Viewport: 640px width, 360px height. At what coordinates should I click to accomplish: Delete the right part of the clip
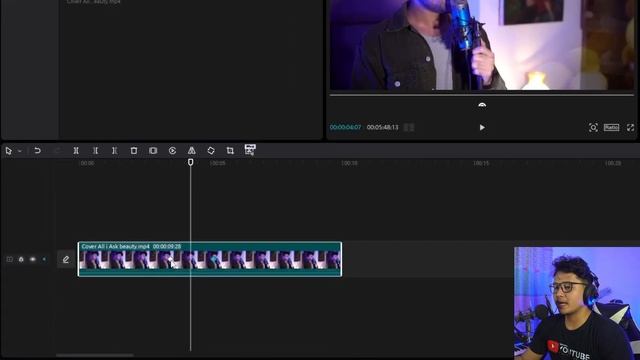pyautogui.click(x=114, y=151)
